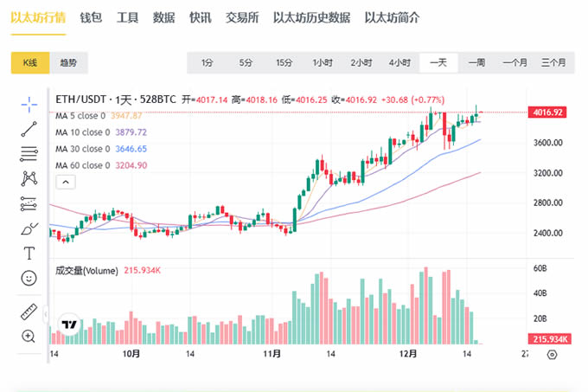The width and height of the screenshot is (588, 392).
Task: Select the forecast and projection tool
Action: coord(29,204)
